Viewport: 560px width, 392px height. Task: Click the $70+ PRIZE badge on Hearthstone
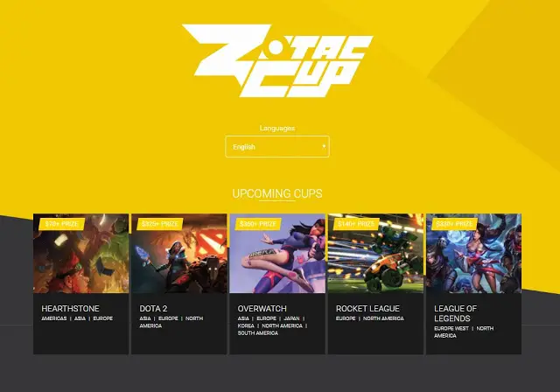pyautogui.click(x=62, y=224)
